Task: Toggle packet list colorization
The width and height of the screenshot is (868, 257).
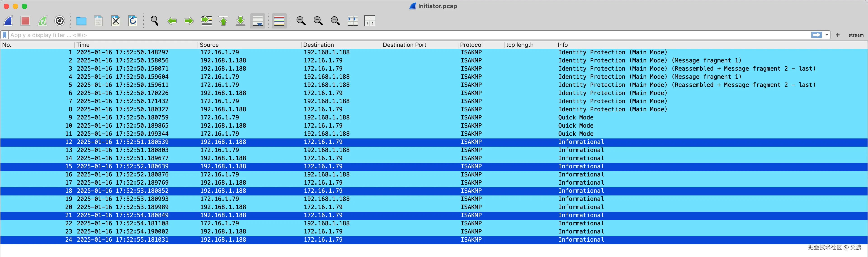Action: [x=279, y=21]
